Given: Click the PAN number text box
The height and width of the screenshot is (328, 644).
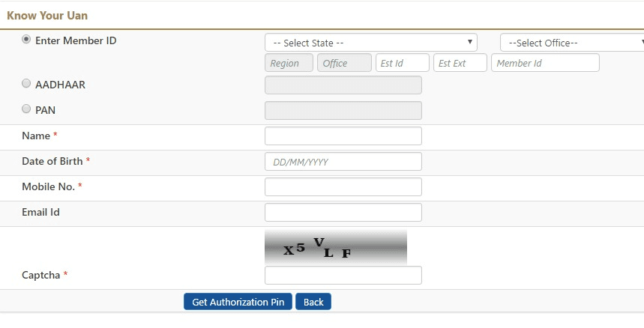Looking at the screenshot, I should click(343, 110).
